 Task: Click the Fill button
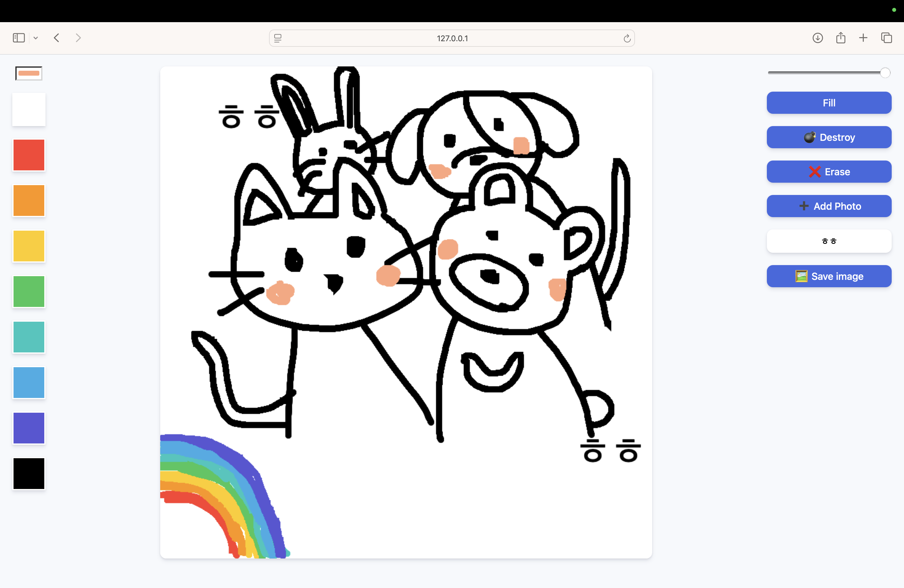coord(829,102)
